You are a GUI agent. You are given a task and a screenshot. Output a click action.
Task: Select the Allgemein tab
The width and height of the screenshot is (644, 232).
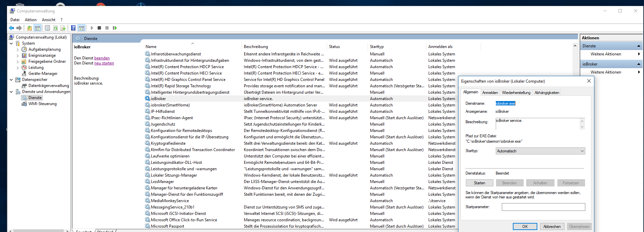coord(471,92)
